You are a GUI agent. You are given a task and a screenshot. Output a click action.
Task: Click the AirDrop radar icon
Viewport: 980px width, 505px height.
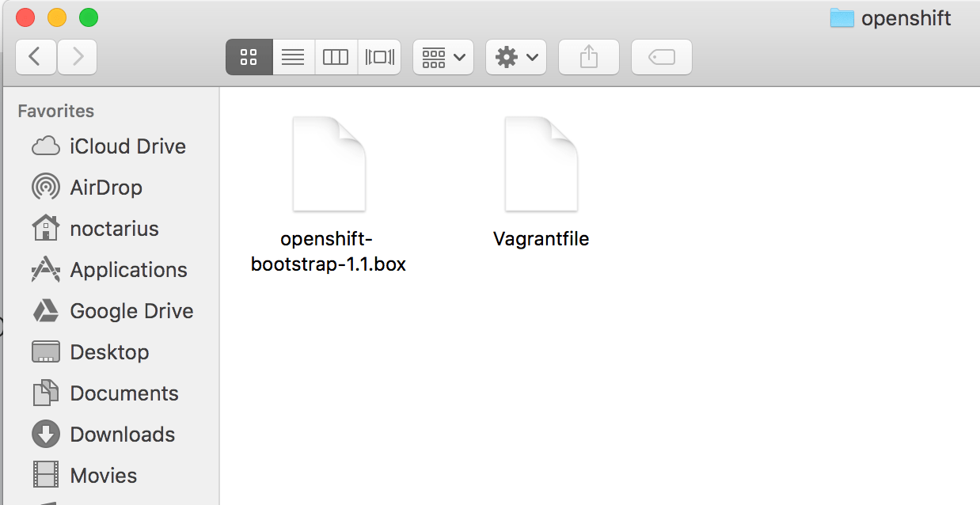coord(46,188)
